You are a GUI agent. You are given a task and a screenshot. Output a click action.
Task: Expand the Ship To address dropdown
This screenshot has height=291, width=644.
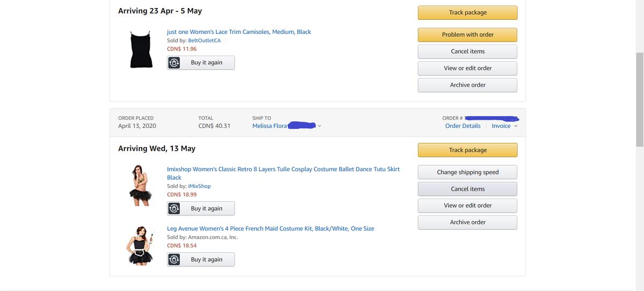(319, 126)
